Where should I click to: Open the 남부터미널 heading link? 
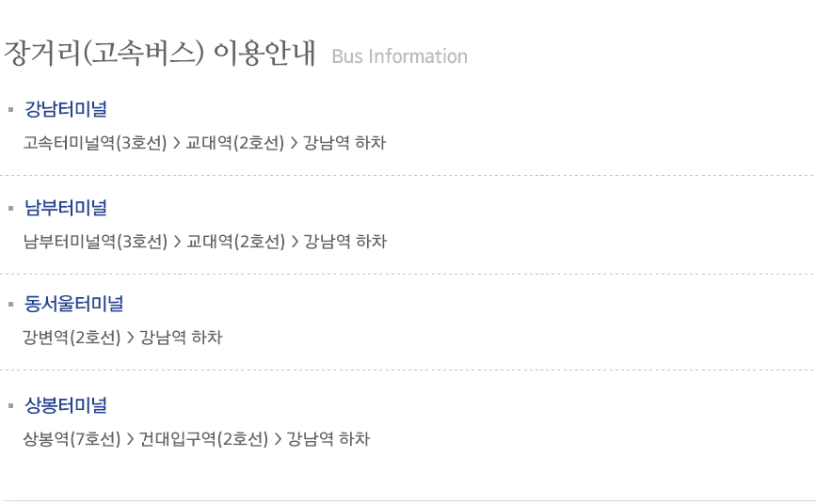pyautogui.click(x=66, y=208)
